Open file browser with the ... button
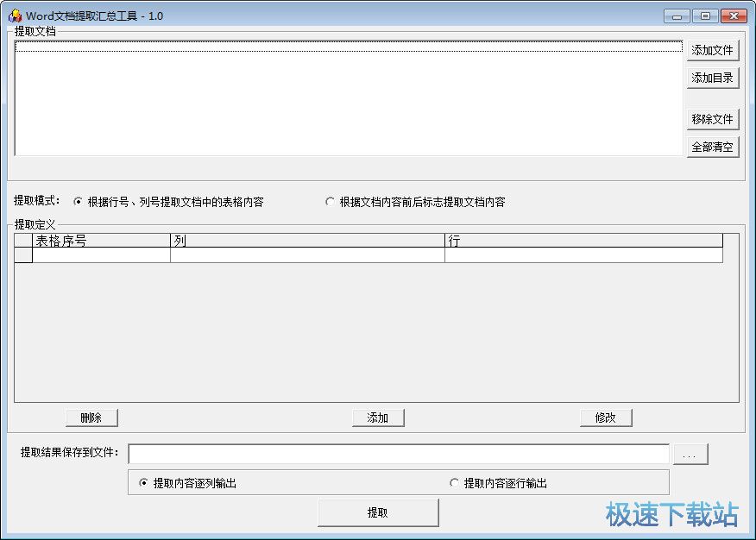756x540 pixels. click(x=690, y=454)
